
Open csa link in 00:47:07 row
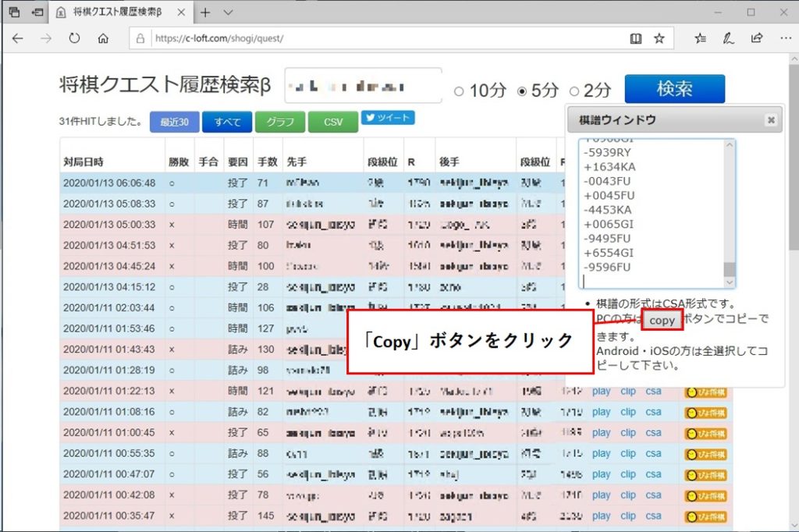[653, 474]
